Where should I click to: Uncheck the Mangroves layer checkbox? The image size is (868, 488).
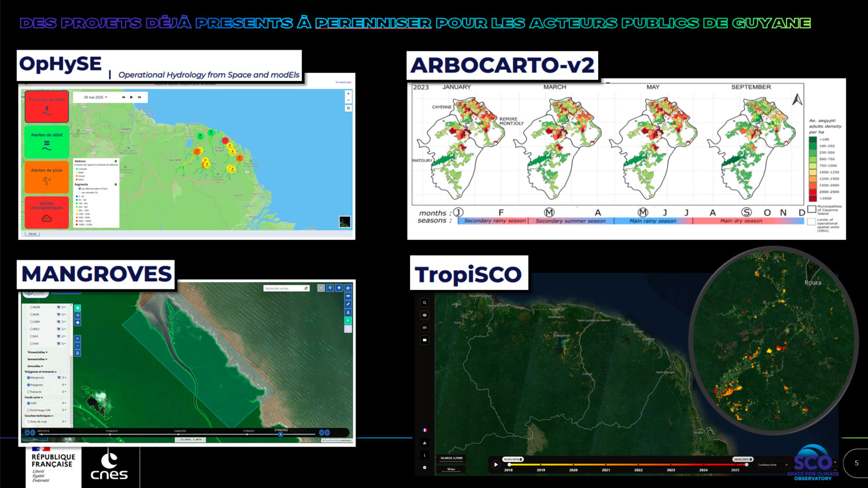tap(29, 377)
